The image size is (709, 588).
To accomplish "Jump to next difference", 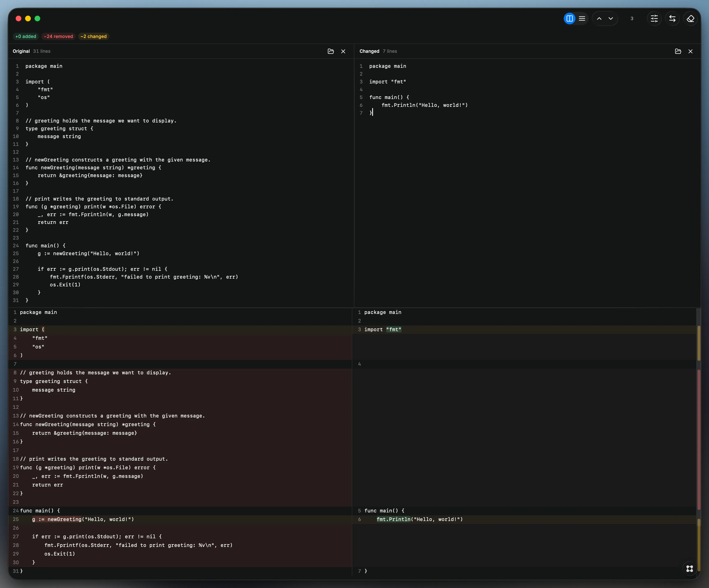I will point(611,18).
